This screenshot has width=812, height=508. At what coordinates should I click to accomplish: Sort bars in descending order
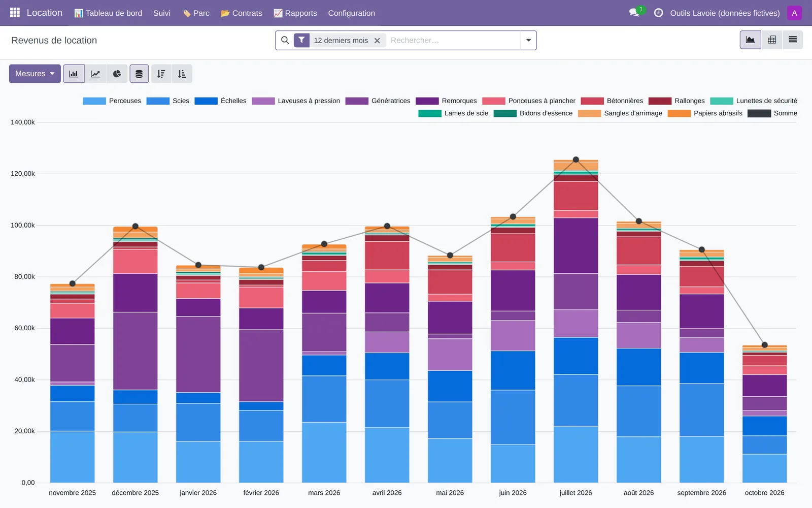click(161, 74)
